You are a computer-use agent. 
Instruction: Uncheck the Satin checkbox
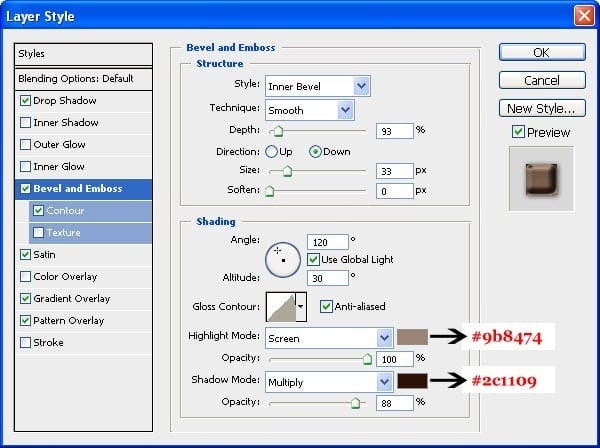click(x=25, y=254)
